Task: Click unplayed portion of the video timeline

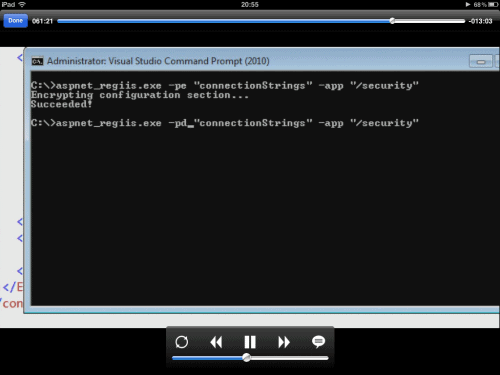Action: pos(430,21)
